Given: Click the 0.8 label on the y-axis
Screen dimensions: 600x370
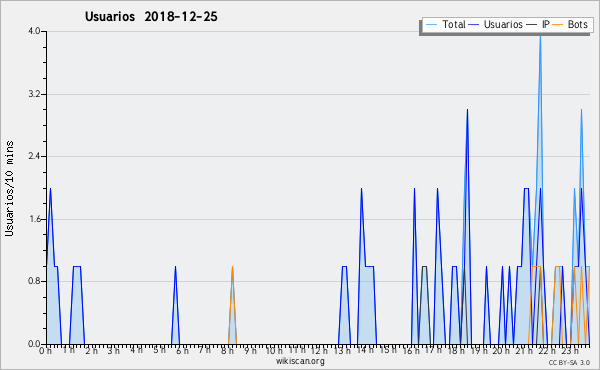Looking at the screenshot, I should (34, 281).
